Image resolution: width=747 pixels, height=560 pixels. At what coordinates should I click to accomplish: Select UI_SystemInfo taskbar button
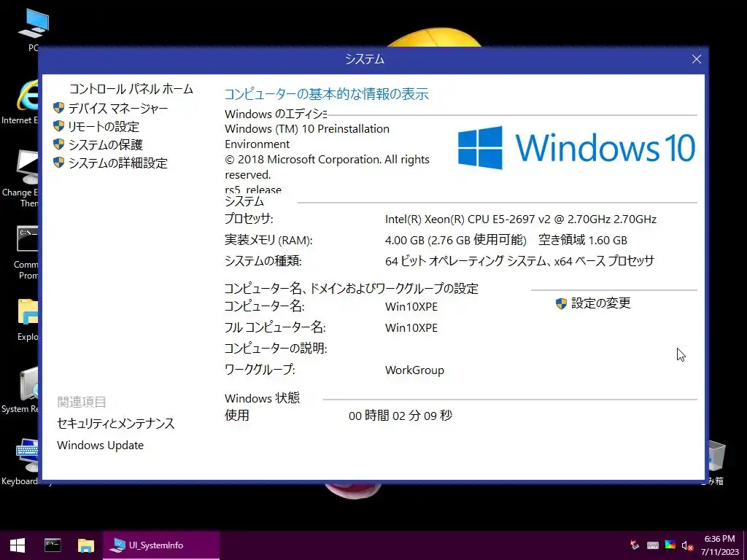(x=161, y=545)
